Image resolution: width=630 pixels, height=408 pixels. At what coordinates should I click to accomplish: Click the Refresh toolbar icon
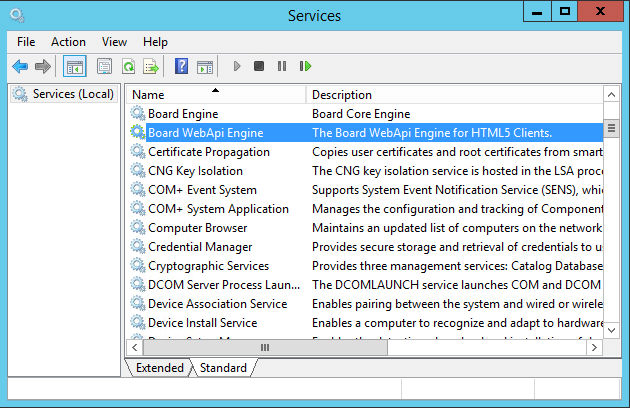129,66
